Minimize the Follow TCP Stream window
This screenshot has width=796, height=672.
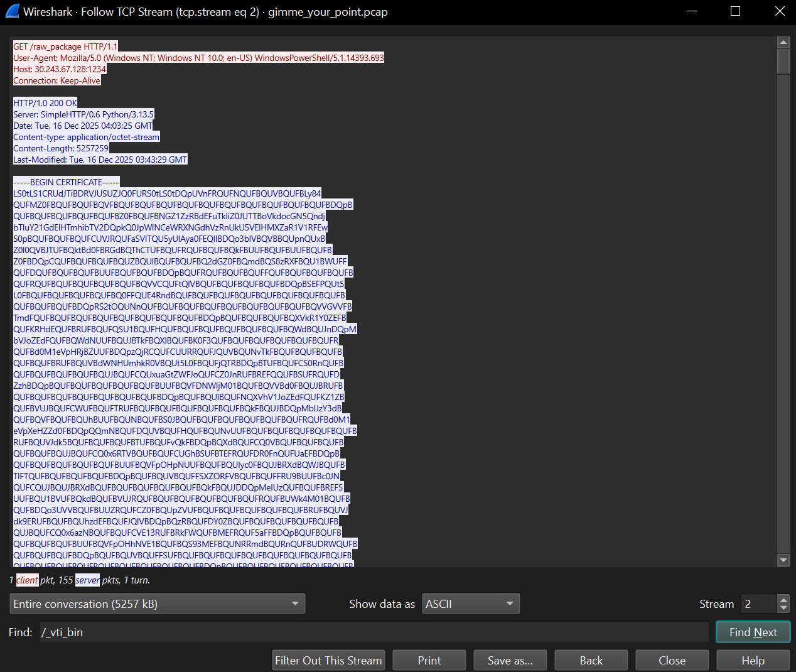[692, 11]
